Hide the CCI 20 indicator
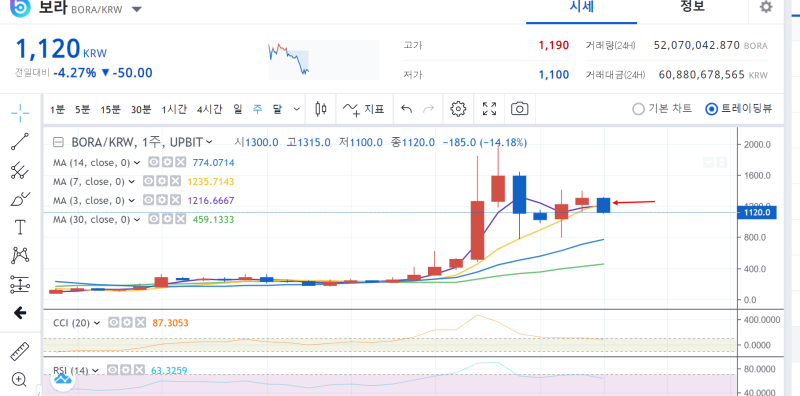This screenshot has width=800, height=396. pyautogui.click(x=114, y=323)
